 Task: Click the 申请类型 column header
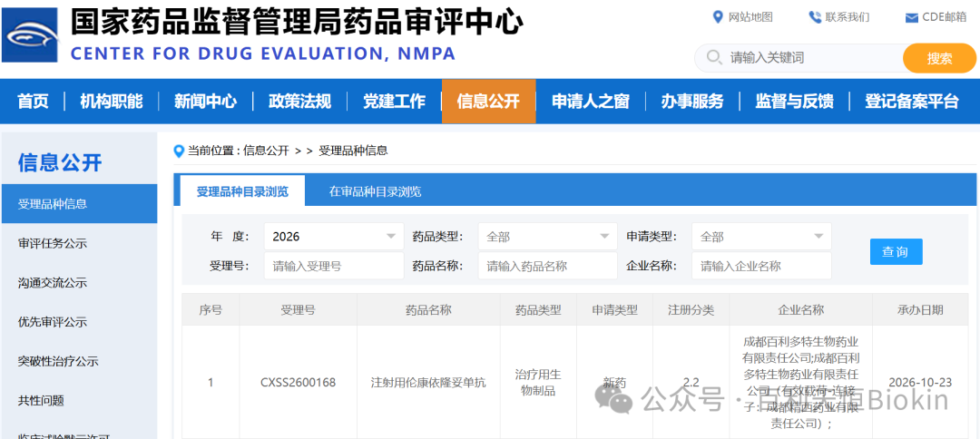click(614, 309)
